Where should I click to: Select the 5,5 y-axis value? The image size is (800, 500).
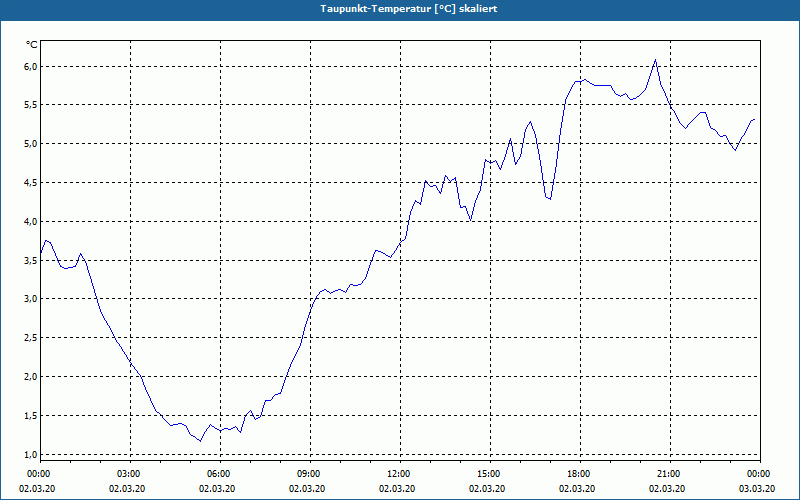pyautogui.click(x=31, y=105)
